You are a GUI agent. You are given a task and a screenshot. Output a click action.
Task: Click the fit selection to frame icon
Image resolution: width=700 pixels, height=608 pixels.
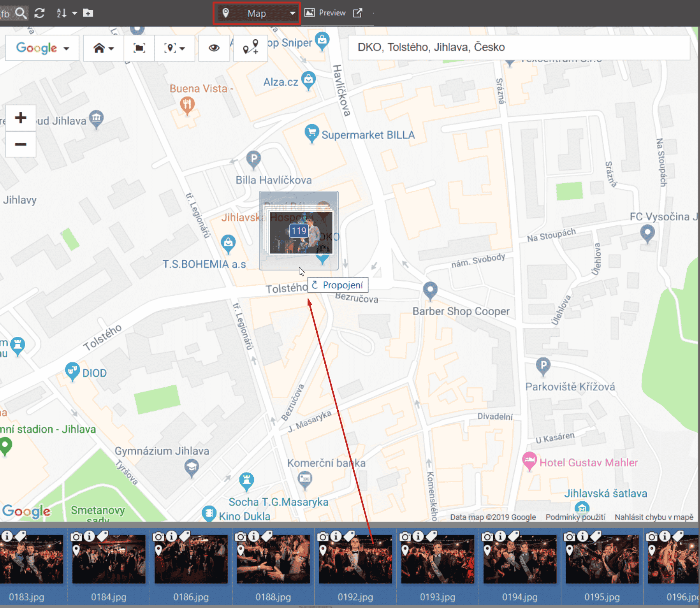click(x=139, y=48)
